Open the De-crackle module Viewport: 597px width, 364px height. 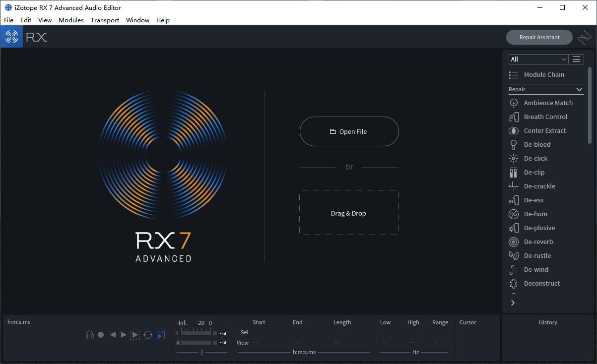tap(539, 186)
